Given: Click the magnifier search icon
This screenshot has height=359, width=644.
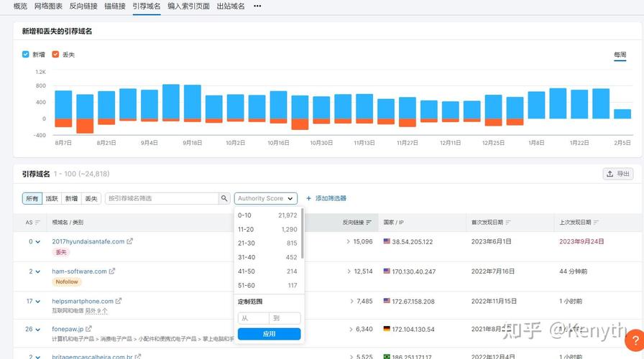Looking at the screenshot, I should (x=224, y=198).
